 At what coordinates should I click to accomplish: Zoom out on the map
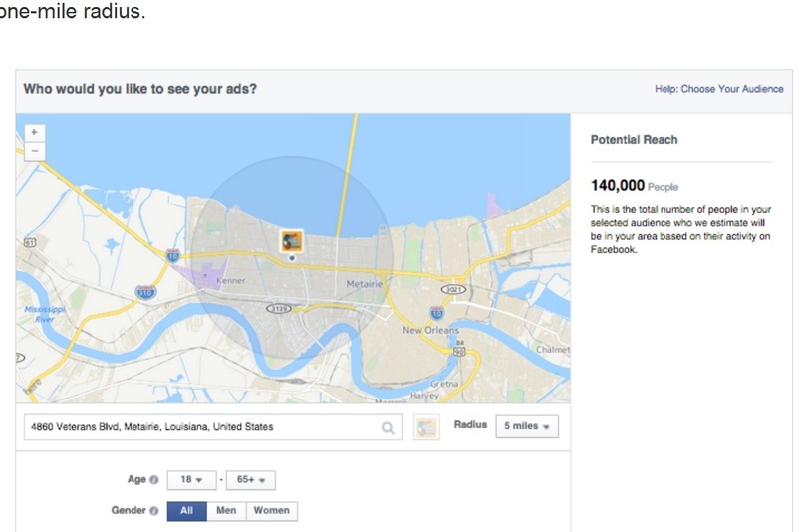[x=33, y=151]
